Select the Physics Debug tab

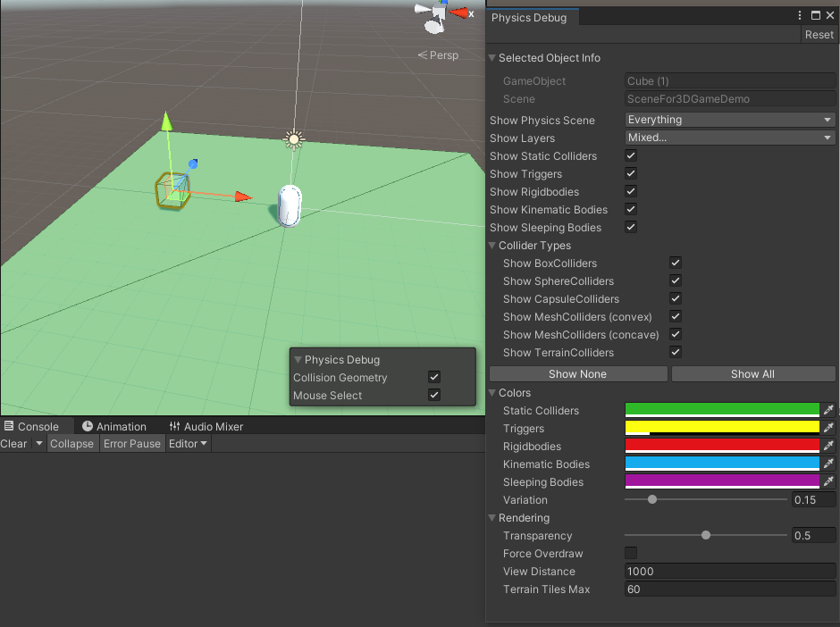point(529,18)
